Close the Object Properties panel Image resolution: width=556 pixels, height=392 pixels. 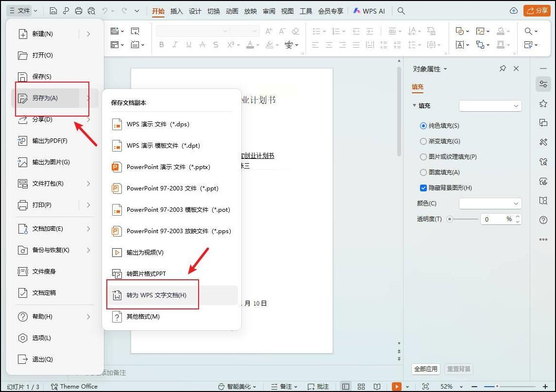[516, 68]
